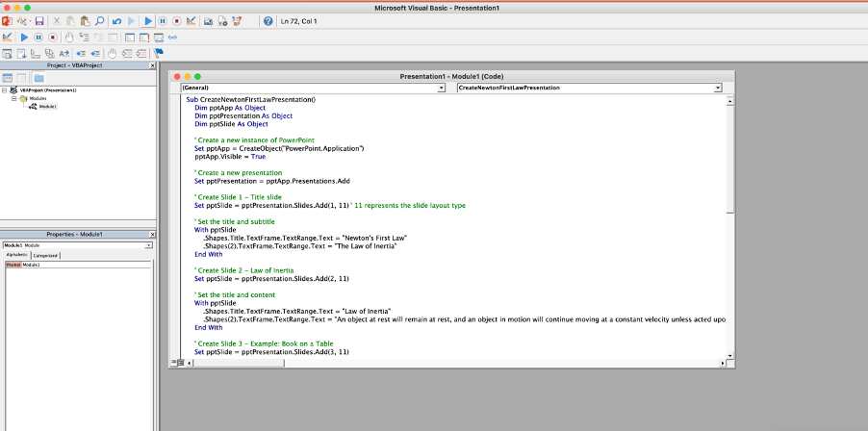Screen dimensions: 868x431
Task: Stop the macro with the red reset button
Action: pos(177,21)
